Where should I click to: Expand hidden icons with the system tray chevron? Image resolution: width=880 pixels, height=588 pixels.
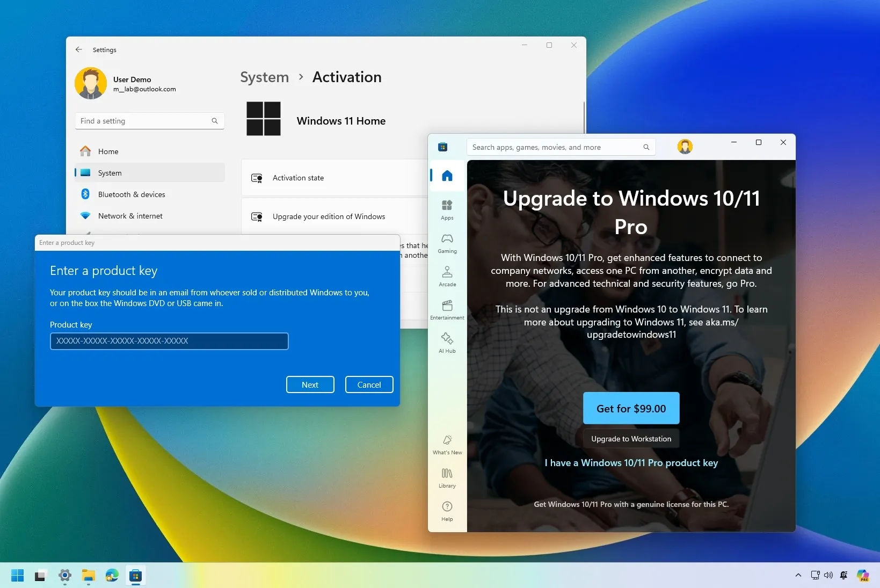pyautogui.click(x=798, y=575)
